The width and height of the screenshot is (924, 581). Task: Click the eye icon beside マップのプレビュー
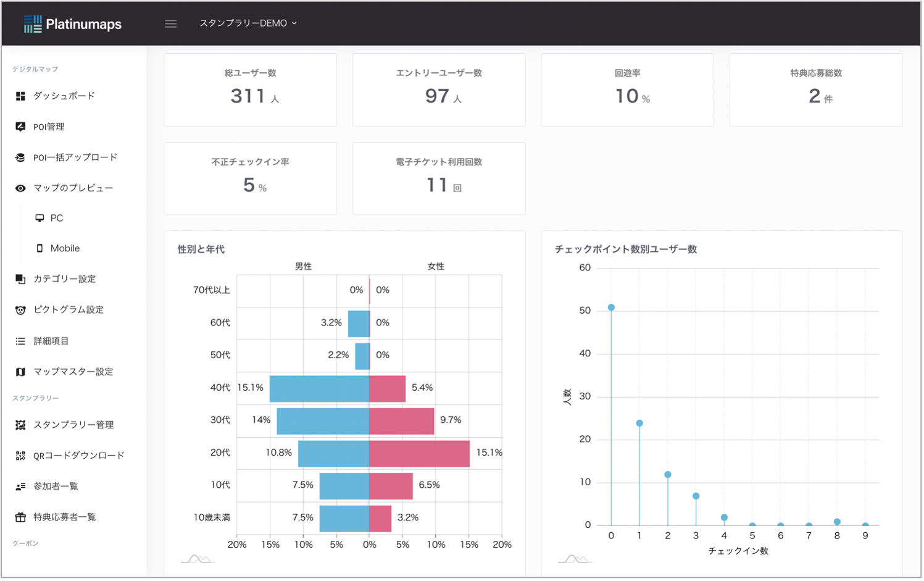pyautogui.click(x=20, y=188)
